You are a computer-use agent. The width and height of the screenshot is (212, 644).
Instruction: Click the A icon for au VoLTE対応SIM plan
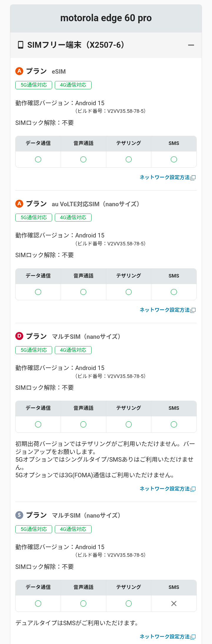[x=19, y=204]
